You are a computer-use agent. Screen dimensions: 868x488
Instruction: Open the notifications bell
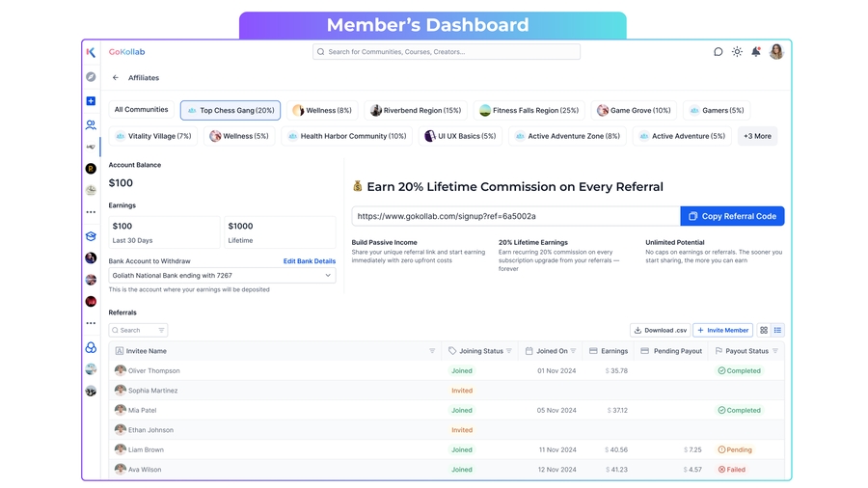[x=756, y=52]
